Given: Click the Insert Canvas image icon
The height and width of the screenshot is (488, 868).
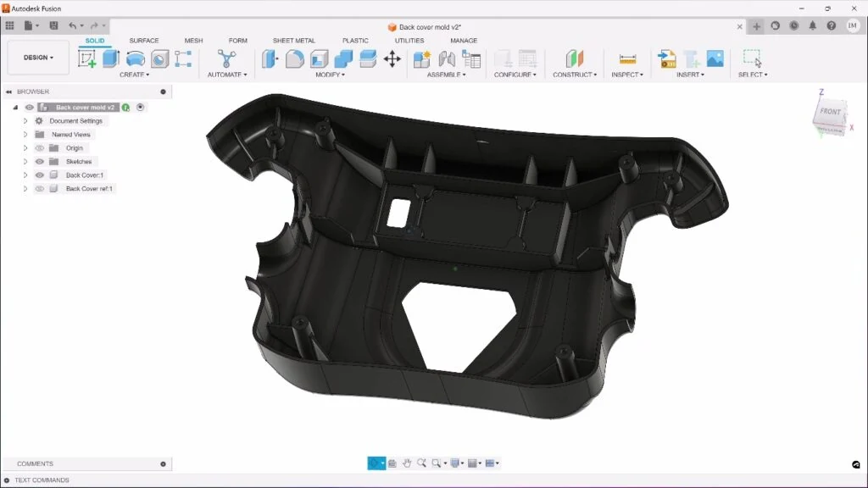Looking at the screenshot, I should click(715, 58).
